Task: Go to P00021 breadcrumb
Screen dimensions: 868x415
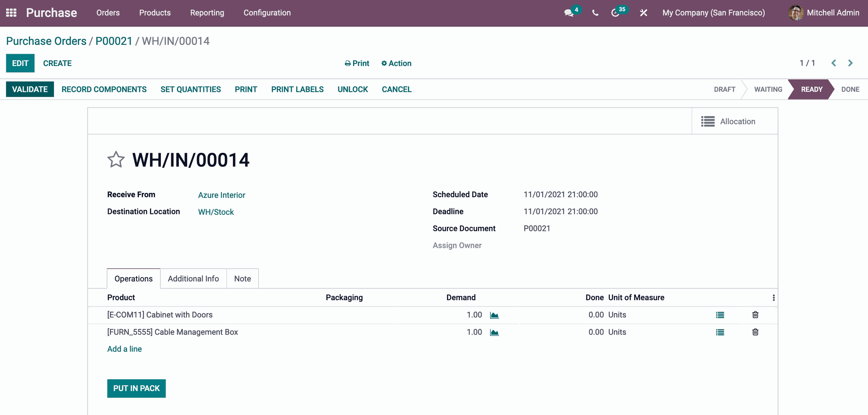Action: 114,41
